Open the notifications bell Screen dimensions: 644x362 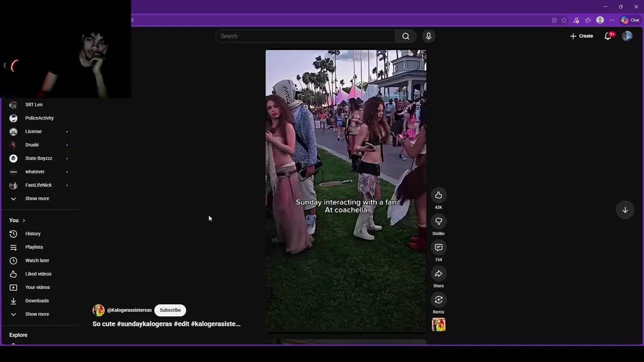coord(608,36)
